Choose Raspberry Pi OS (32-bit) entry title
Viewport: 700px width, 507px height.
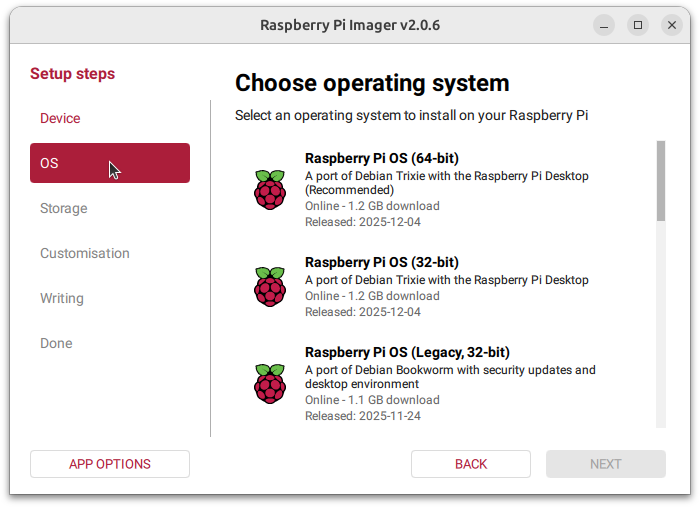click(382, 263)
